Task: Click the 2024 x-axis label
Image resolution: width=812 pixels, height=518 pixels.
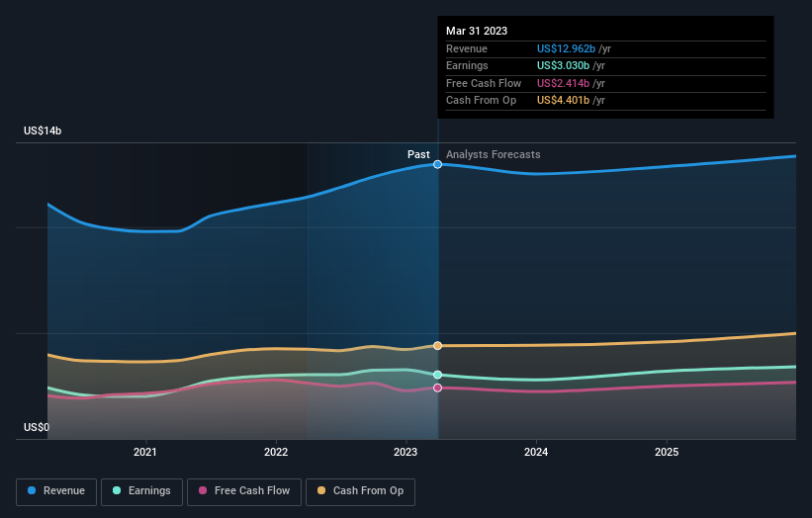Action: pos(536,453)
